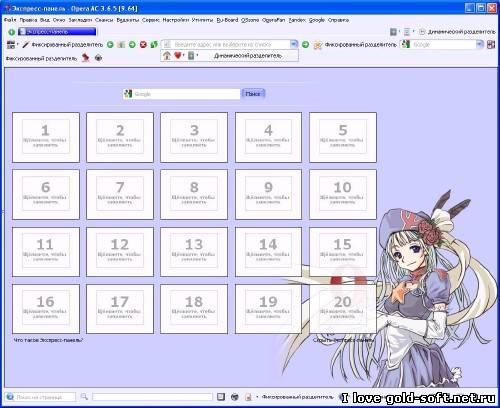This screenshot has width=500, height=408.
Task: Expand the address bar dropdown arrow
Action: click(x=294, y=44)
